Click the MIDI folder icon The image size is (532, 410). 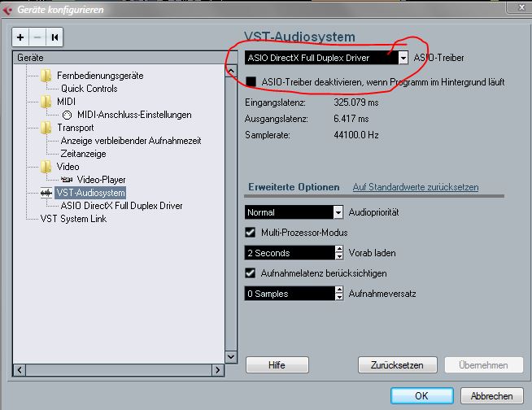pyautogui.click(x=46, y=102)
